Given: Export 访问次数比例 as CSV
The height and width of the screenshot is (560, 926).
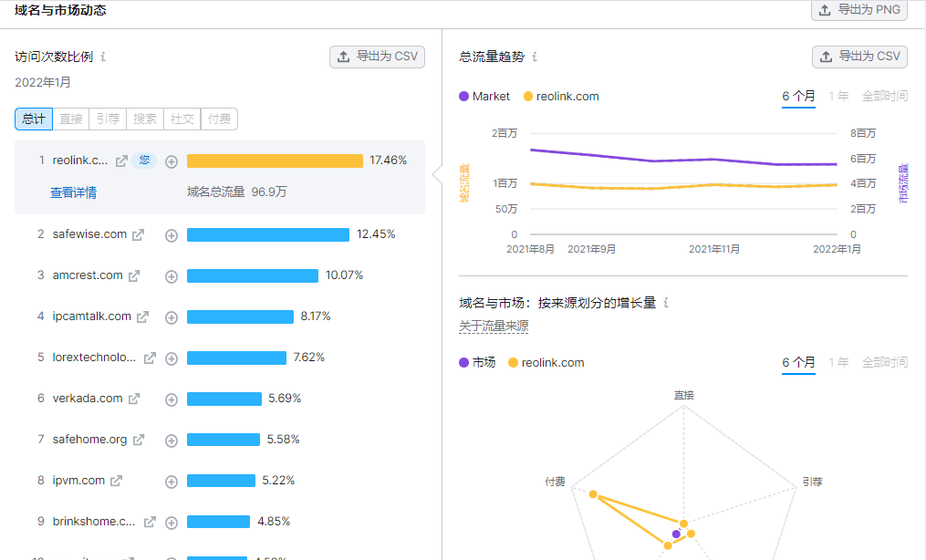Looking at the screenshot, I should (x=378, y=57).
